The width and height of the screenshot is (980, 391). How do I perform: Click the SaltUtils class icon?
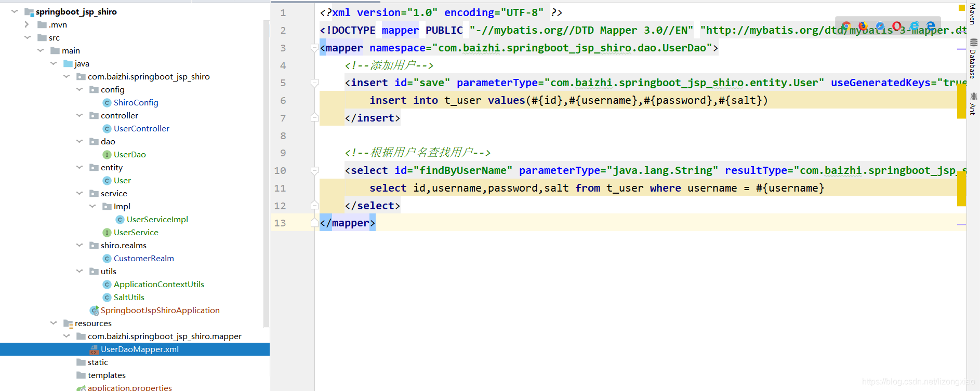tap(107, 298)
